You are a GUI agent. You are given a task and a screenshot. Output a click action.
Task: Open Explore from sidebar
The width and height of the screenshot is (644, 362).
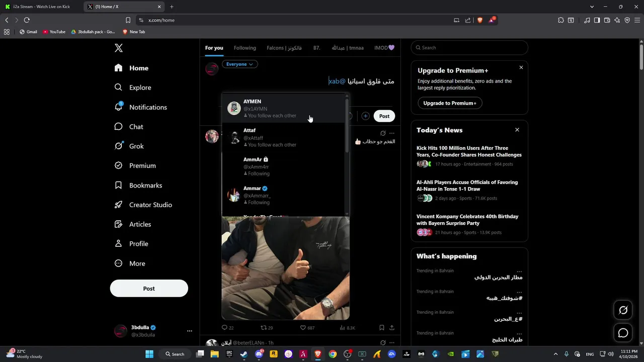(x=133, y=87)
